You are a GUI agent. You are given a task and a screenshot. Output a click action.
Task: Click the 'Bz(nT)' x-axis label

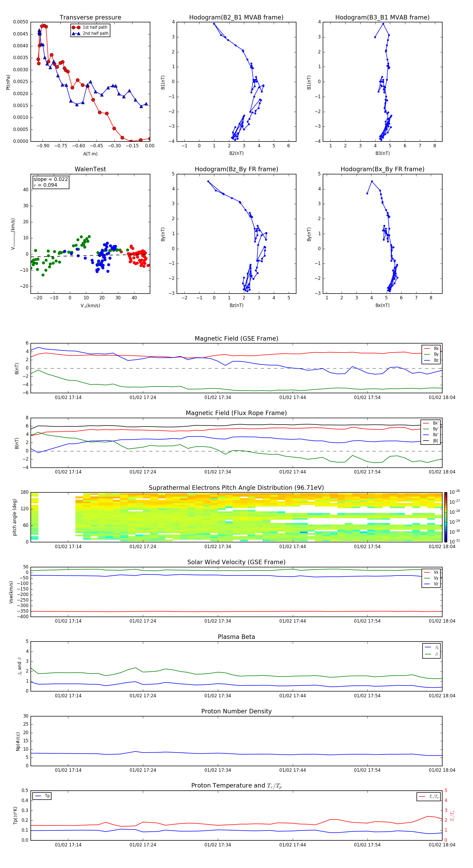(236, 305)
